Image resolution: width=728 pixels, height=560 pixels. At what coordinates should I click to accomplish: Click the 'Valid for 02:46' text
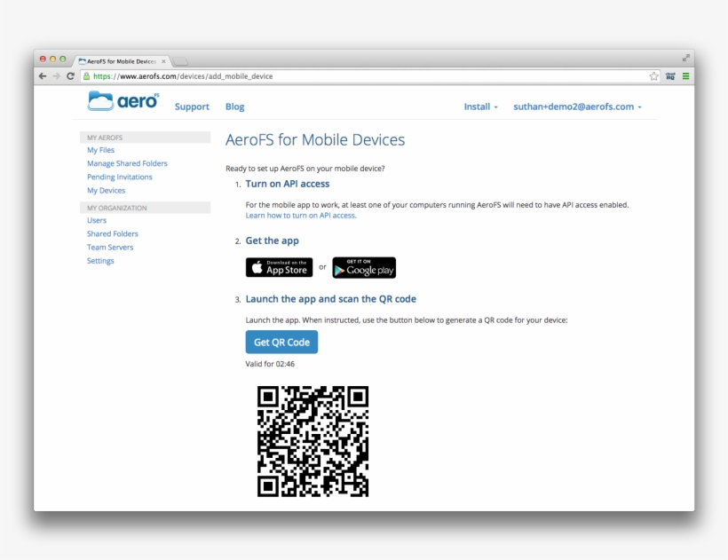click(x=270, y=364)
